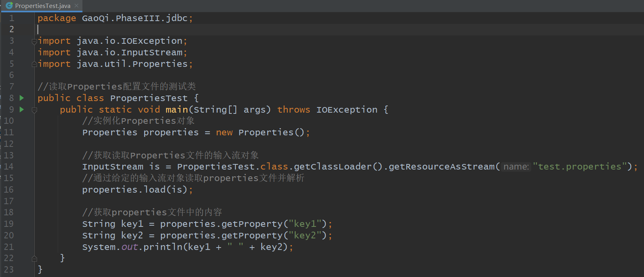Screen dimensions: 644x277
Task: Click the getResourceAsStream method call
Action: 442,167
